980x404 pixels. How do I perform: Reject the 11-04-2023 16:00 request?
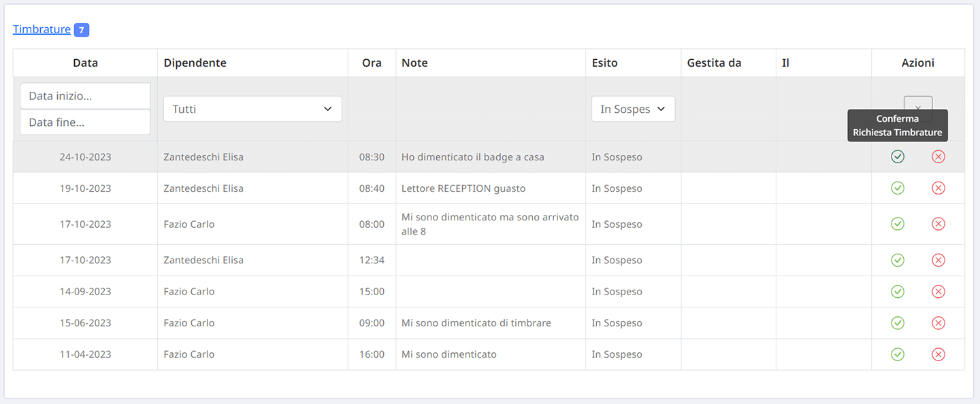pos(938,354)
